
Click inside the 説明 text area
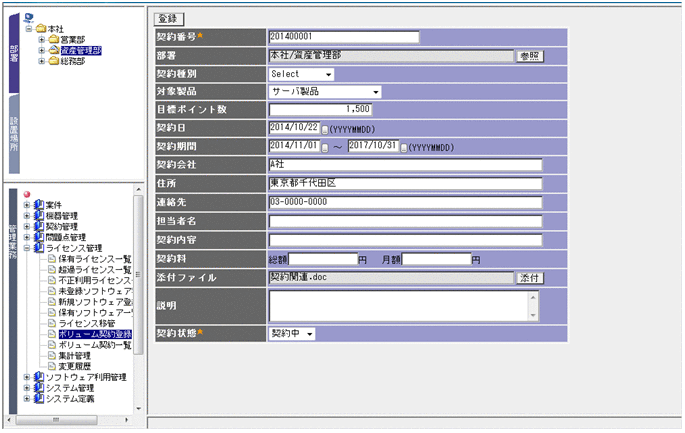click(x=399, y=306)
